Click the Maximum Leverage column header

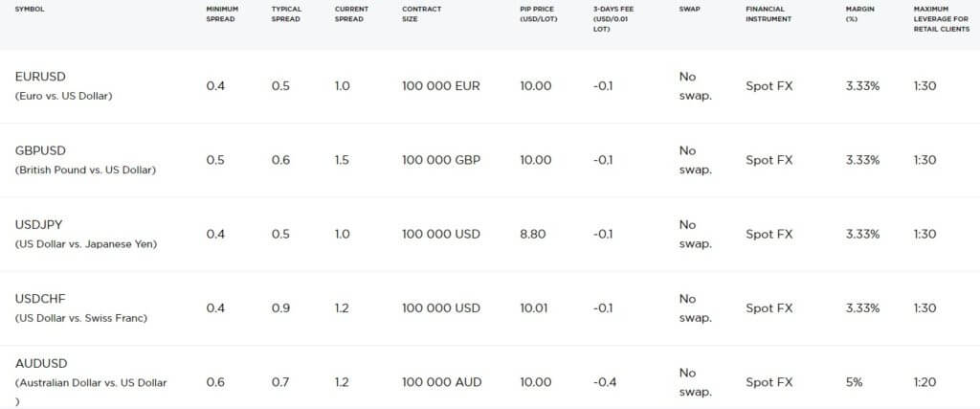click(x=942, y=19)
